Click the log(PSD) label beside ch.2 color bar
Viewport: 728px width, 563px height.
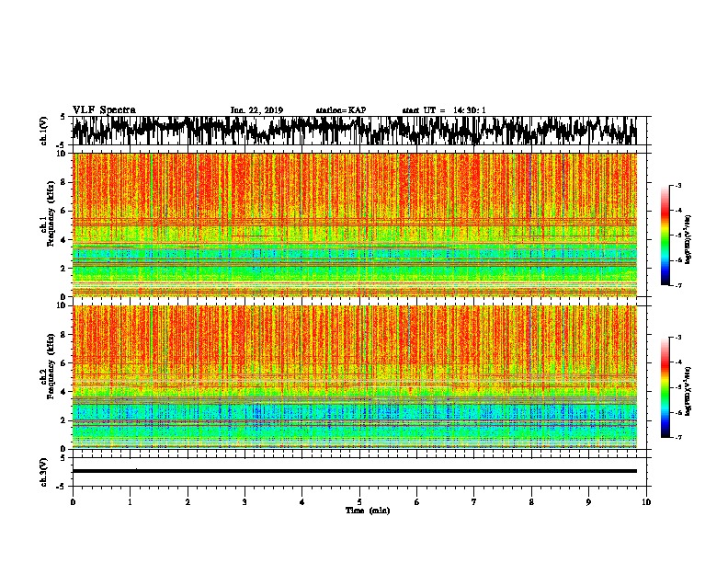pos(688,392)
